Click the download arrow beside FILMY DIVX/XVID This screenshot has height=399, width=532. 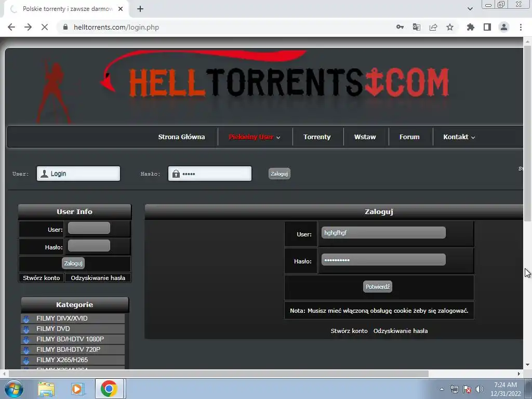point(26,319)
